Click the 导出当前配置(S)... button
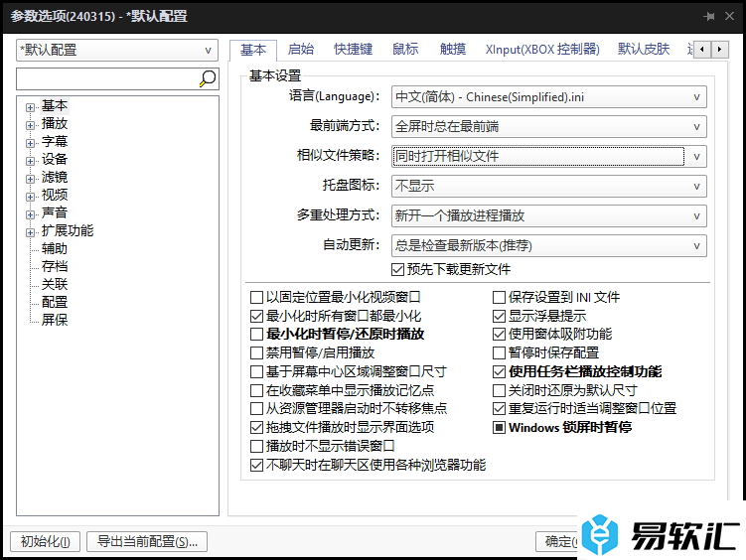Screen dimensions: 746x560 click(147, 541)
